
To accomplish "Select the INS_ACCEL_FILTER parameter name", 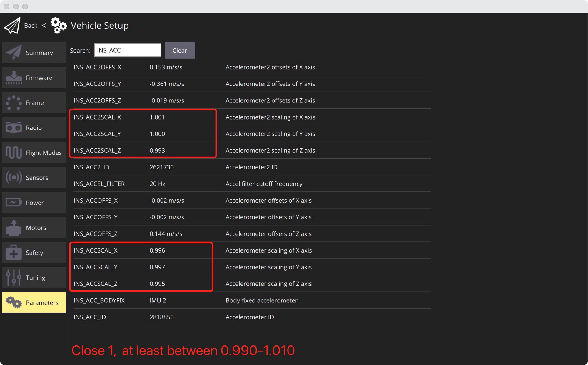I will (x=99, y=184).
